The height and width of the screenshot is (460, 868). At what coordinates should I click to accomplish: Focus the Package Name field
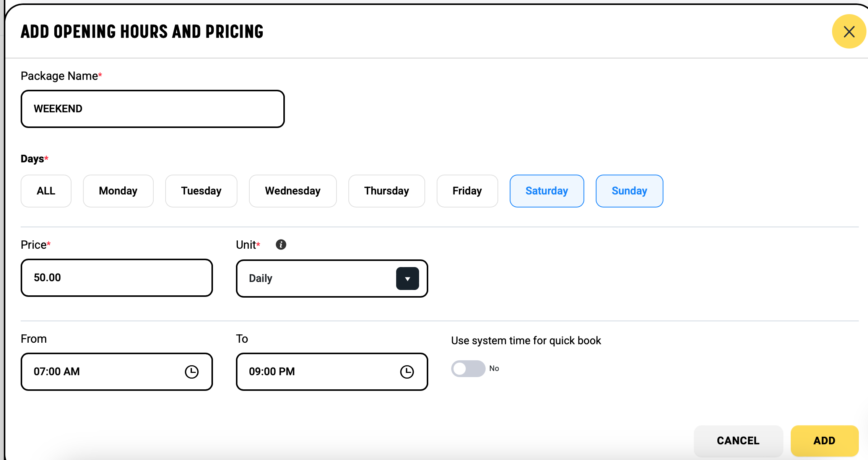click(x=152, y=109)
